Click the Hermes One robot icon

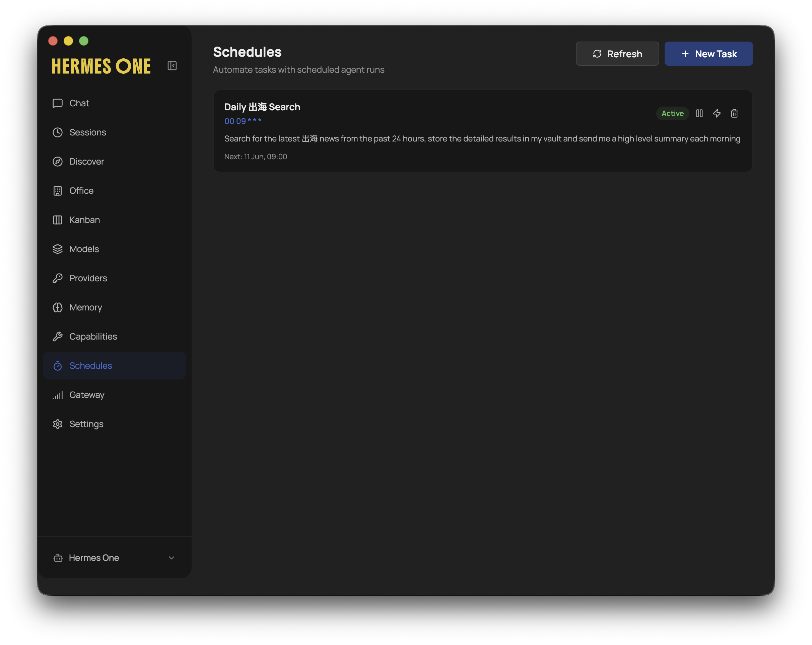click(x=58, y=558)
